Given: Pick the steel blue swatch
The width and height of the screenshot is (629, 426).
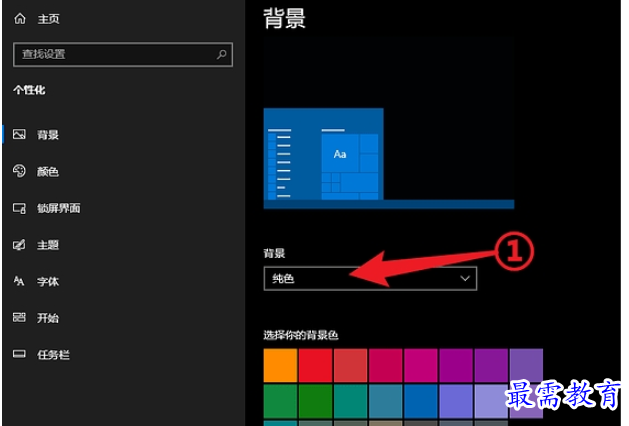Looking at the screenshot, I should click(386, 401).
